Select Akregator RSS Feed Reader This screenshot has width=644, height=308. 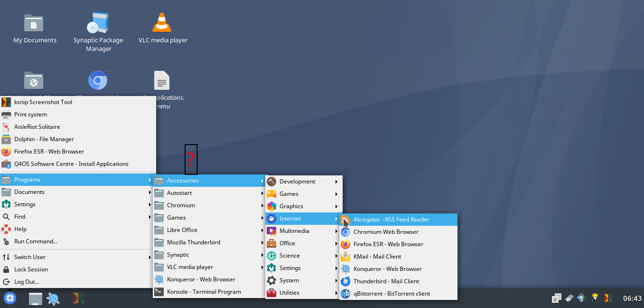point(391,220)
